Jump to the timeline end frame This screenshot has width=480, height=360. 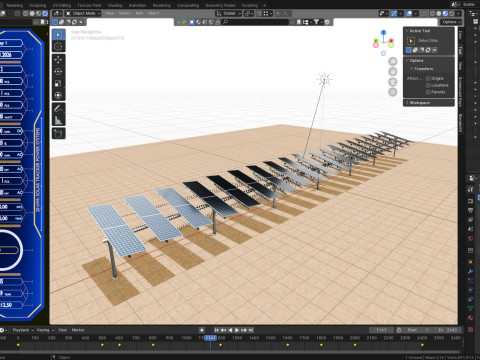pos(251,330)
